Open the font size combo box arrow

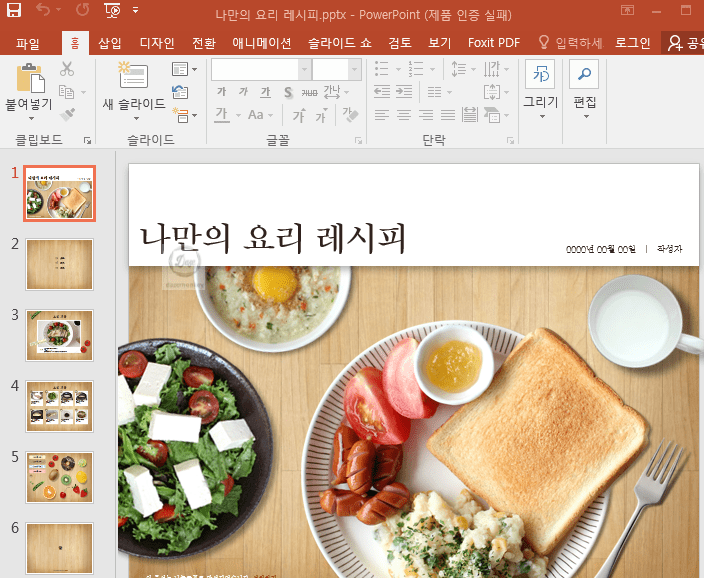pyautogui.click(x=354, y=70)
